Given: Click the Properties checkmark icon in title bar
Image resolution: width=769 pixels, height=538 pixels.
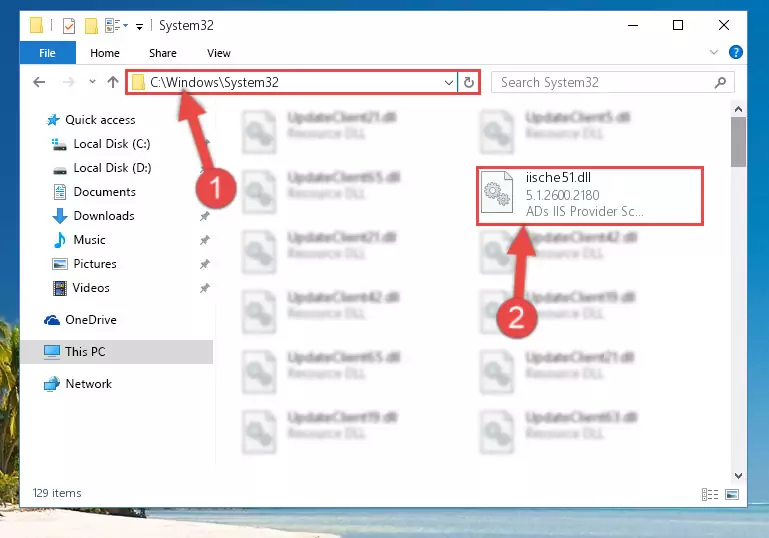Looking at the screenshot, I should coord(69,26).
